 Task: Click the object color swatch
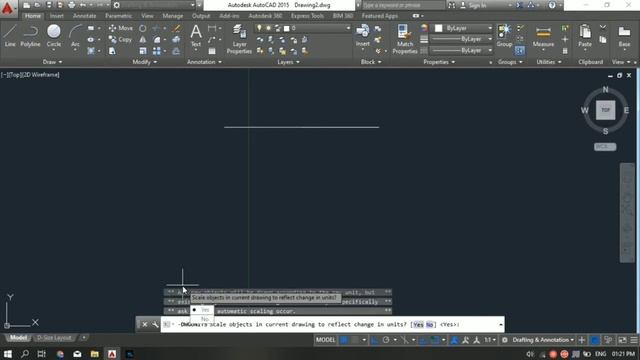click(x=438, y=28)
